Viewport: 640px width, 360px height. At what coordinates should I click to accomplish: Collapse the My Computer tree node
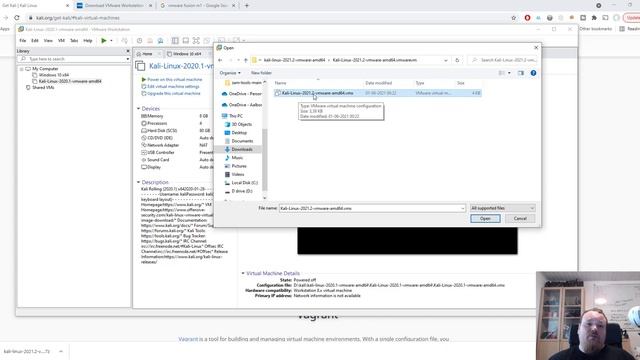(x=22, y=69)
